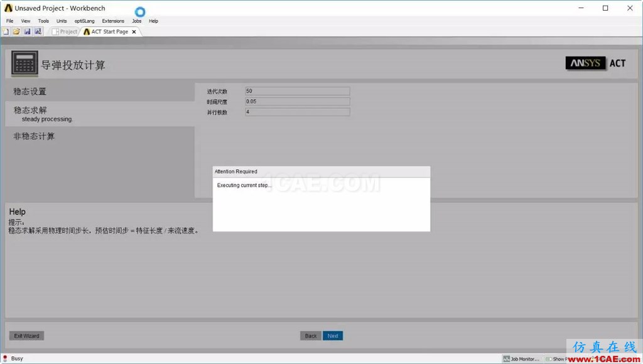This screenshot has height=364, width=643.
Task: Select the 稳态求解 wizard step
Action: coord(100,114)
